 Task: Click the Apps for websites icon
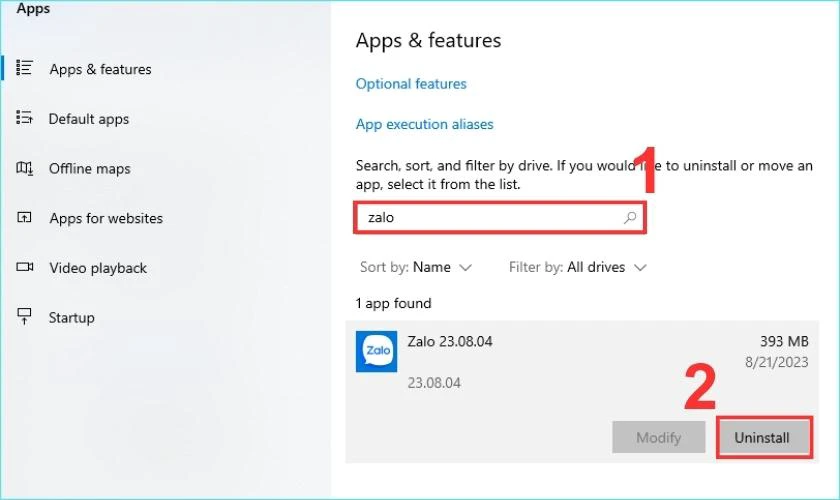[x=24, y=217]
